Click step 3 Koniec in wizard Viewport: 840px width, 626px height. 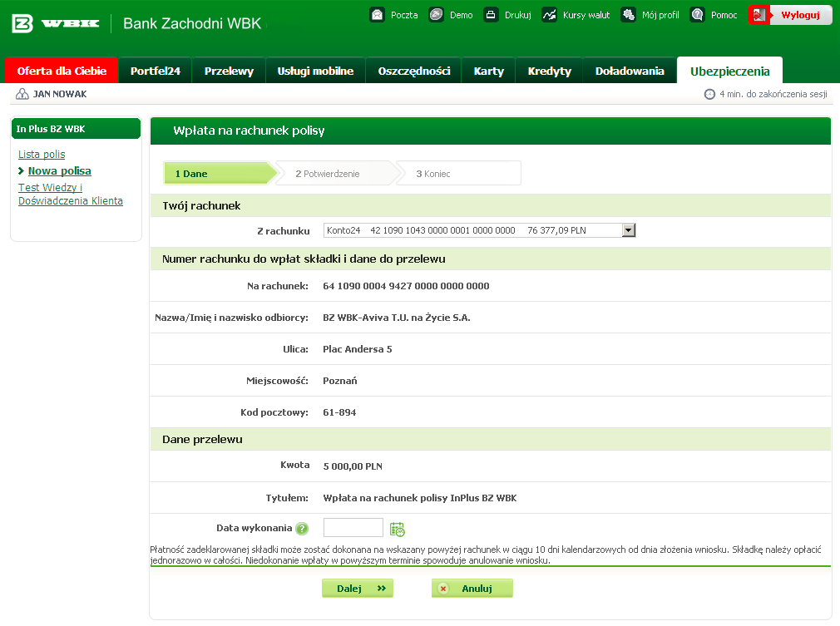click(x=458, y=174)
